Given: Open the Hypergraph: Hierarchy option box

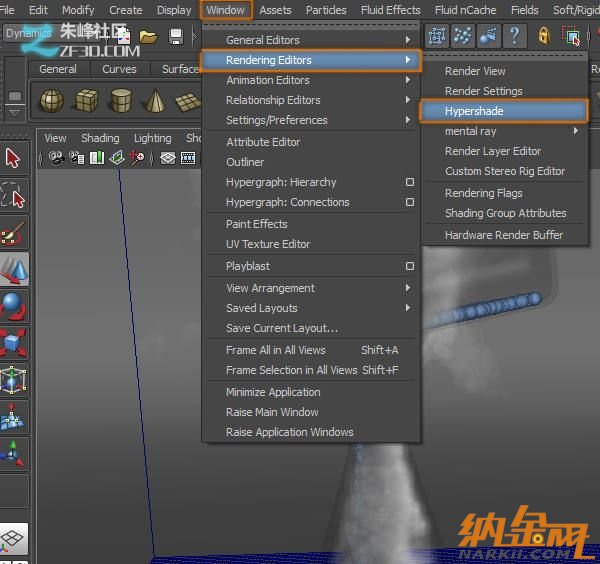Looking at the screenshot, I should pos(410,182).
